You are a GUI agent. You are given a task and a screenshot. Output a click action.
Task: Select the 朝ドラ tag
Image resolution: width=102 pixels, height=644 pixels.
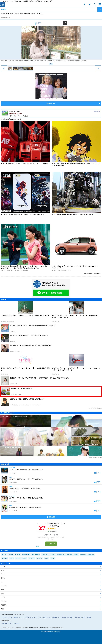(x=4, y=555)
